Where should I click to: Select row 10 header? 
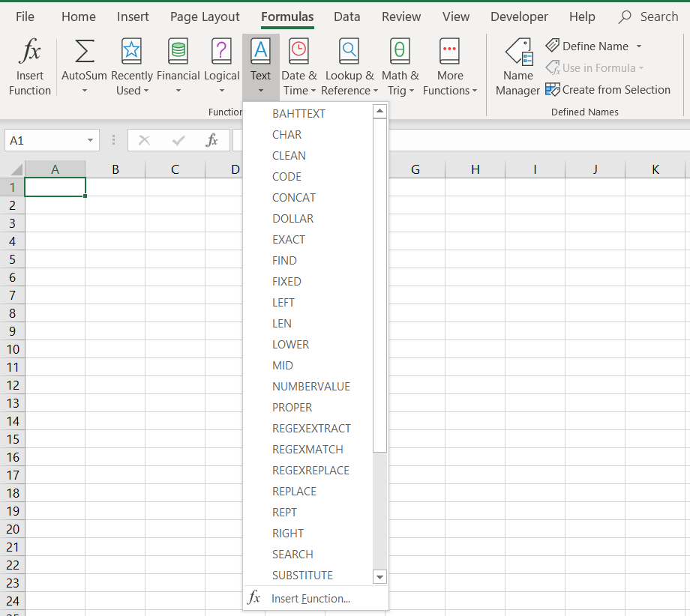[x=12, y=349]
